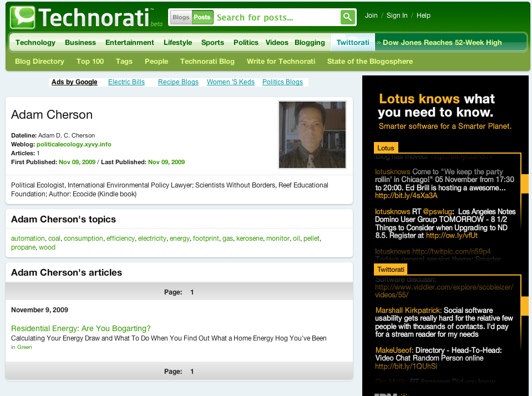Select page 1 in the top pager

pos(192,292)
